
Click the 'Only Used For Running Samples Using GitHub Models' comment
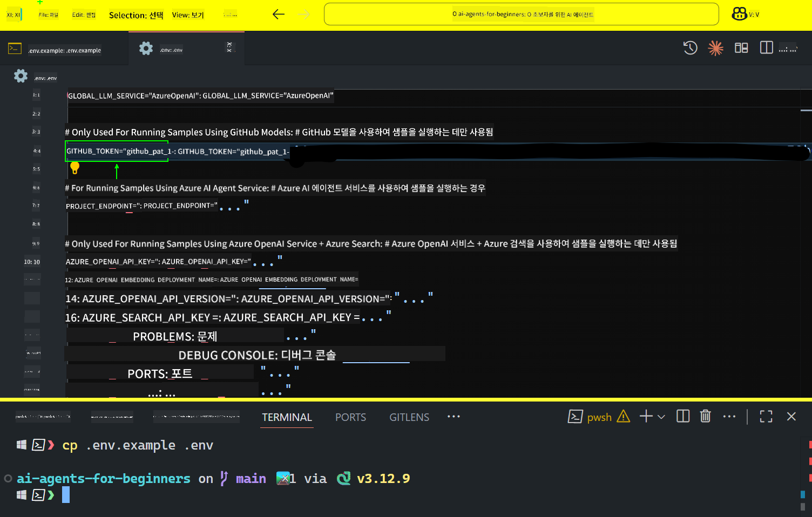[x=279, y=132]
